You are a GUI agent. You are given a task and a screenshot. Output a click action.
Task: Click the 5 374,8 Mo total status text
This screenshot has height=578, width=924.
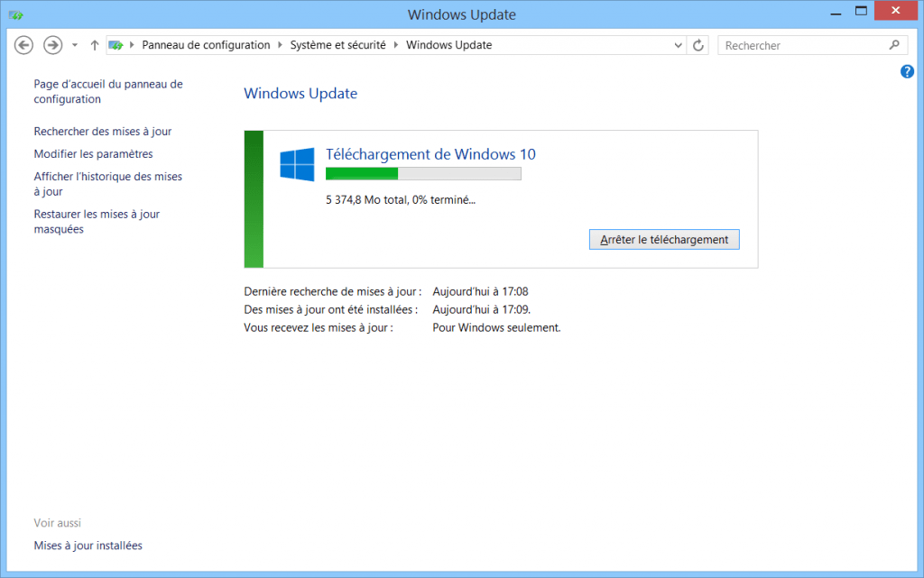click(x=401, y=200)
